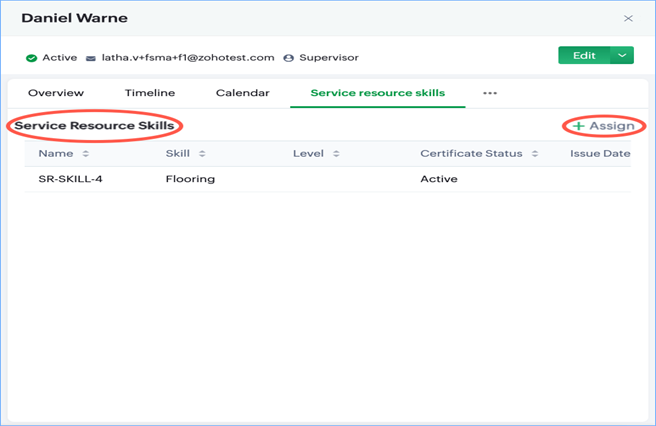Image resolution: width=656 pixels, height=426 pixels.
Task: Click the email envelope icon
Action: coord(91,58)
